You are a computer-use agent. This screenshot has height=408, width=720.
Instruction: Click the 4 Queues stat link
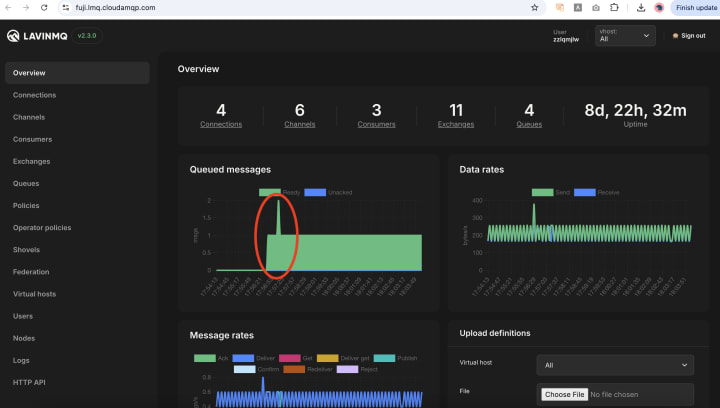529,124
